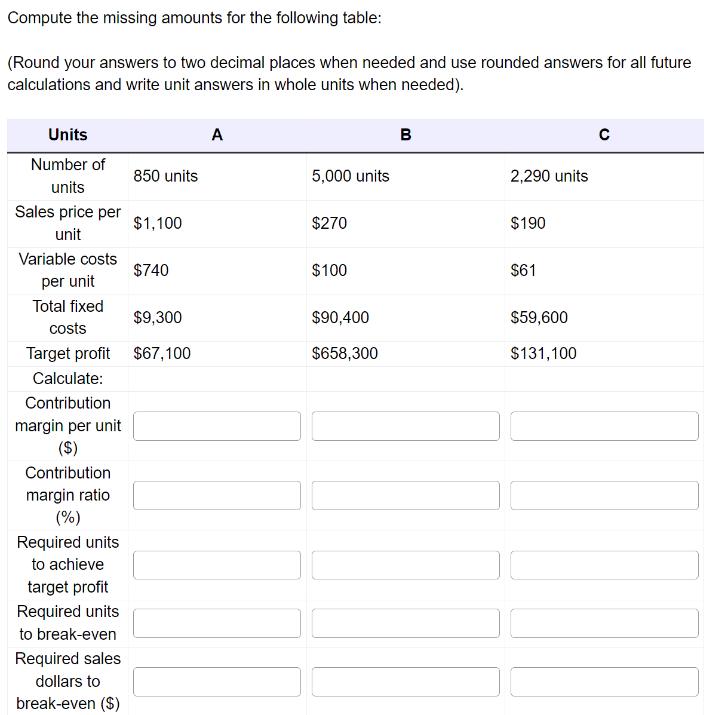This screenshot has width=728, height=715.
Task: Click the target profit units field for column A
Action: [217, 564]
